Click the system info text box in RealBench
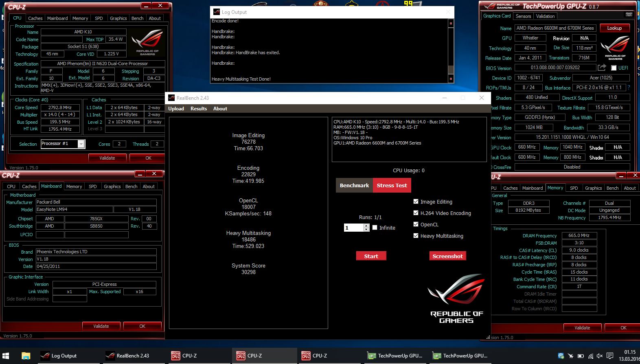Viewport: 640px width, 364px height. (409, 140)
